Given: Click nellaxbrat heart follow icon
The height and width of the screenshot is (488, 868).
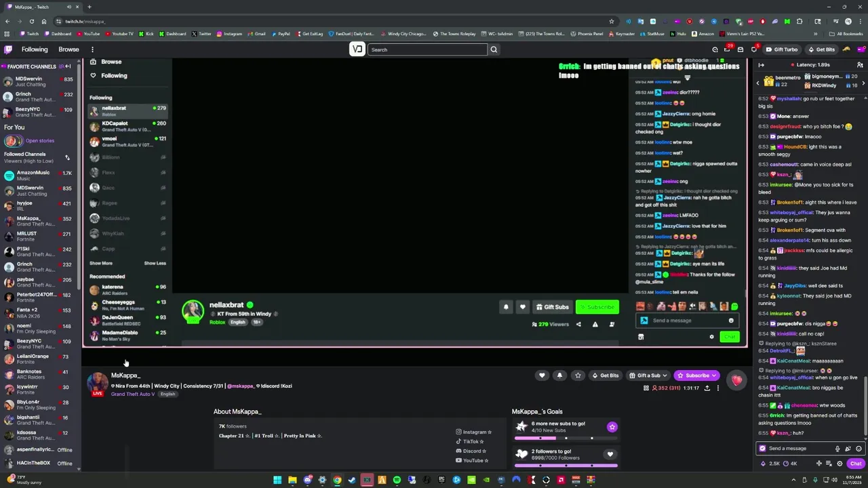Looking at the screenshot, I should click(x=522, y=307).
